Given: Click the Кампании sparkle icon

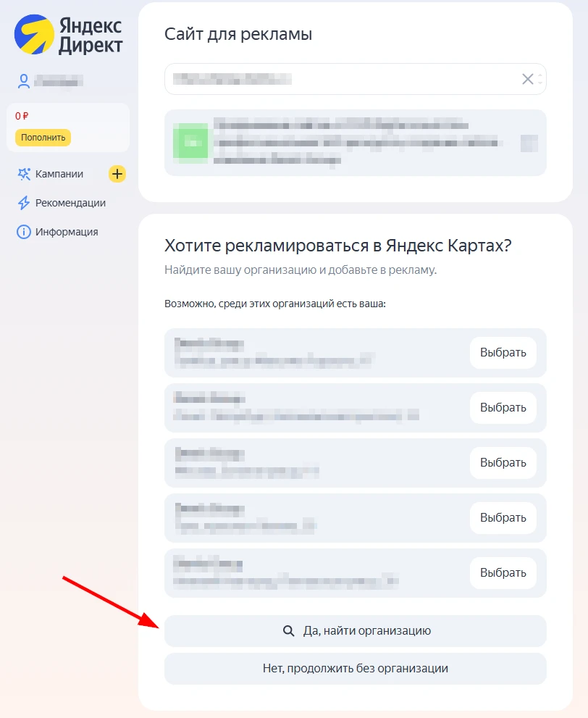Looking at the screenshot, I should coord(24,174).
